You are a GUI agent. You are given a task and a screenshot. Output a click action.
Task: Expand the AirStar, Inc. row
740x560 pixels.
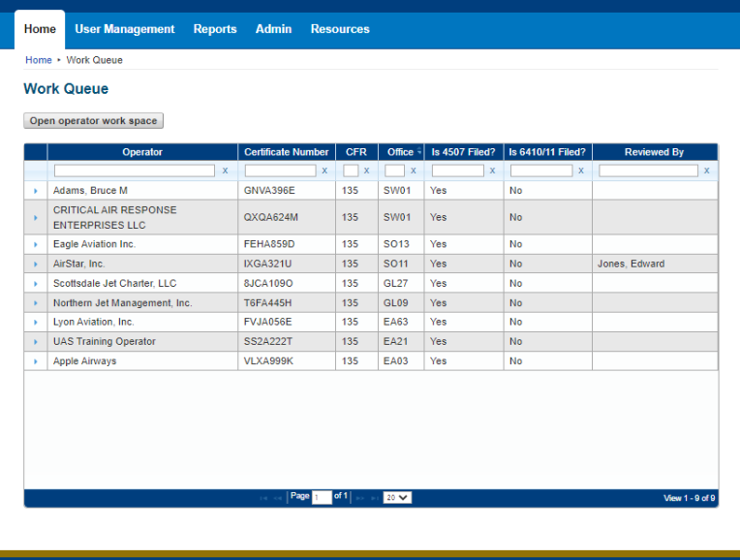(36, 264)
